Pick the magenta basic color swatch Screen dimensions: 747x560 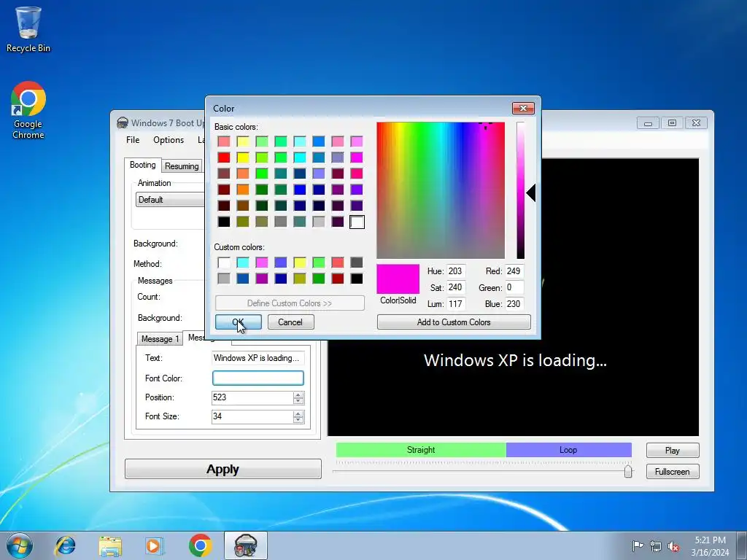click(357, 157)
